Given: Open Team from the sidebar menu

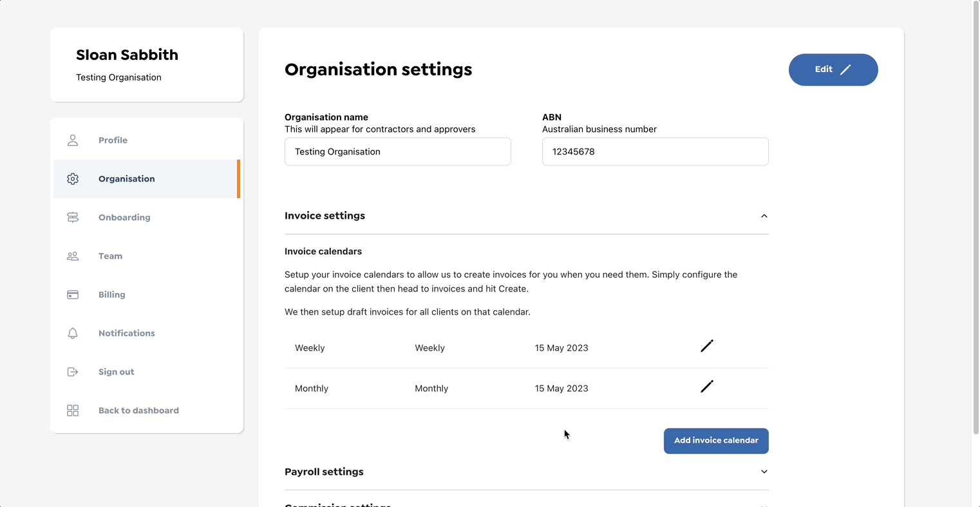Looking at the screenshot, I should (110, 256).
